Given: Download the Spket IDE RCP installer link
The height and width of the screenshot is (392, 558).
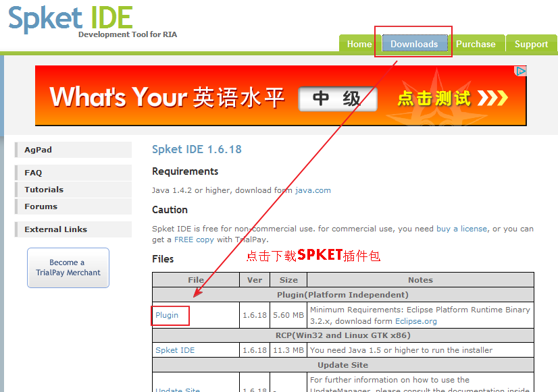Looking at the screenshot, I should coord(175,350).
